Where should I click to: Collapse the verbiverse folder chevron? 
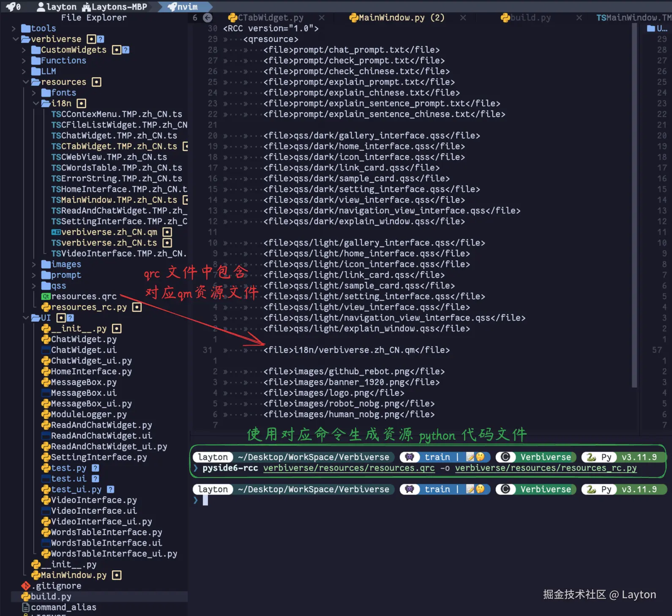click(x=16, y=39)
